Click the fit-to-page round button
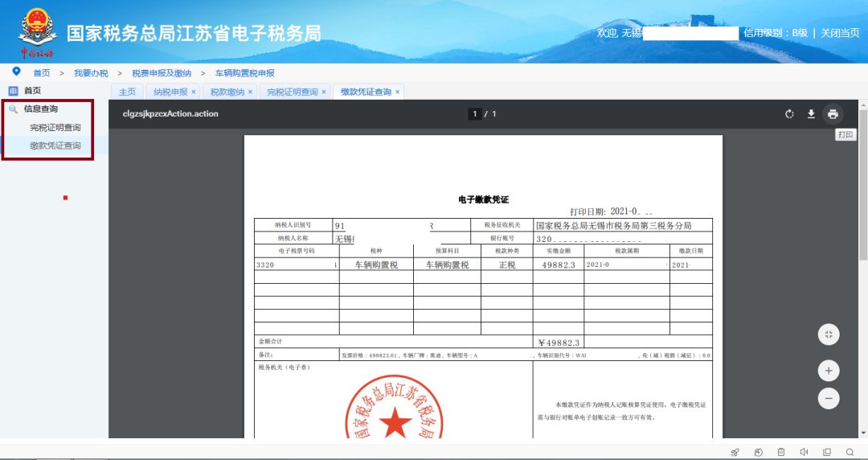The image size is (868, 460). coord(828,335)
